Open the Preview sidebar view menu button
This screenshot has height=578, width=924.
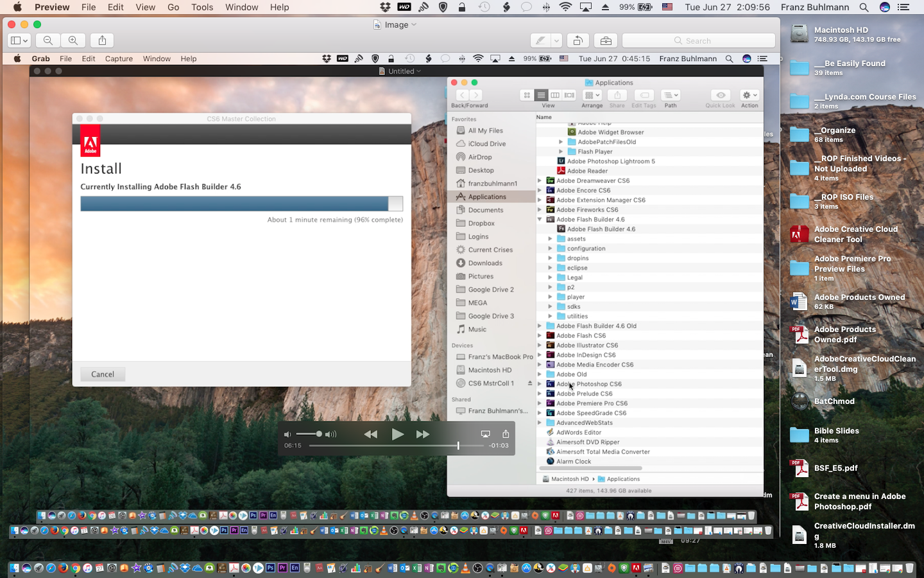point(19,40)
